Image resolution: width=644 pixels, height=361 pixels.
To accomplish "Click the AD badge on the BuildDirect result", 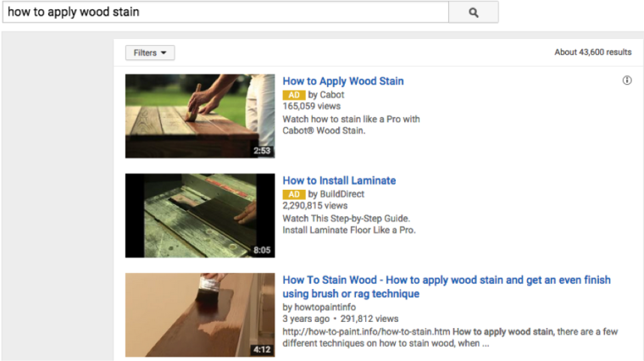I will pyautogui.click(x=294, y=194).
